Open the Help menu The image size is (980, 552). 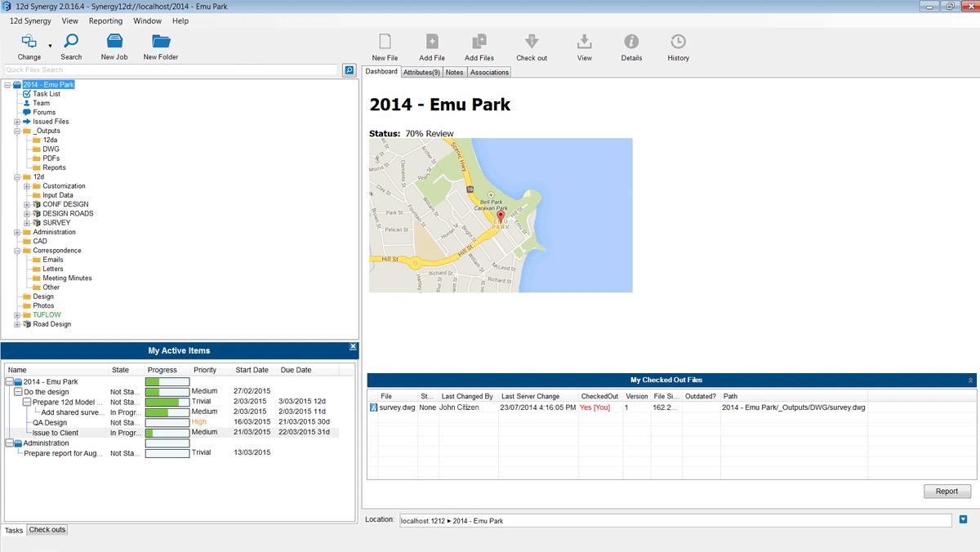coord(180,21)
